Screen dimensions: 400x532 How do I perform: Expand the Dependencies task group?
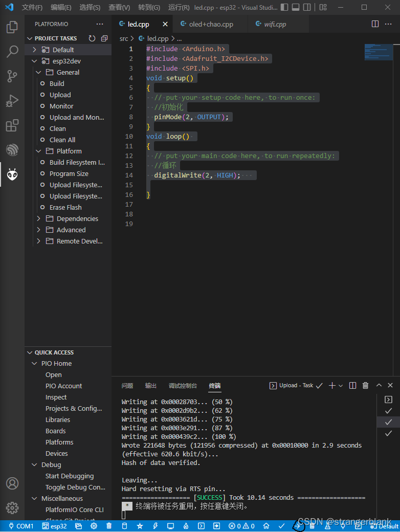73,218
